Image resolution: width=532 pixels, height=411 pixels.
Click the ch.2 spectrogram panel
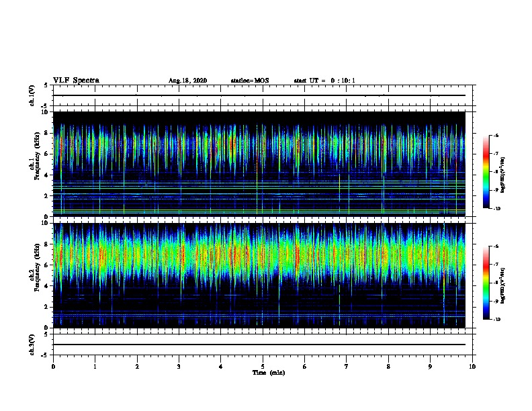coord(259,275)
